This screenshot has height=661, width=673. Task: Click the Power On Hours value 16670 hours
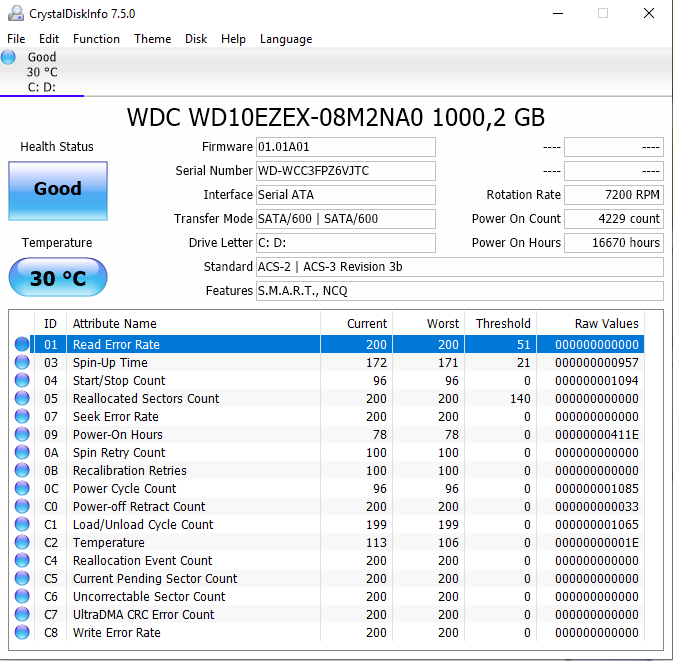pyautogui.click(x=614, y=243)
